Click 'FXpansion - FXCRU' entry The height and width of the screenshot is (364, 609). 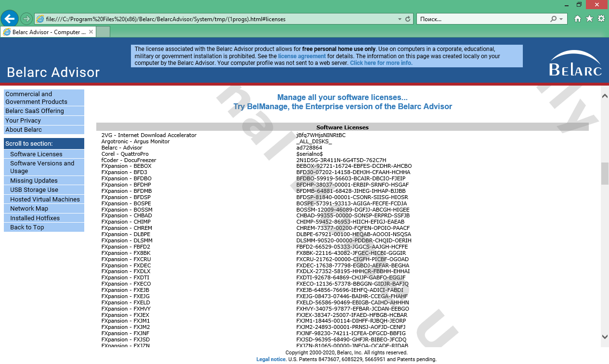coord(126,259)
